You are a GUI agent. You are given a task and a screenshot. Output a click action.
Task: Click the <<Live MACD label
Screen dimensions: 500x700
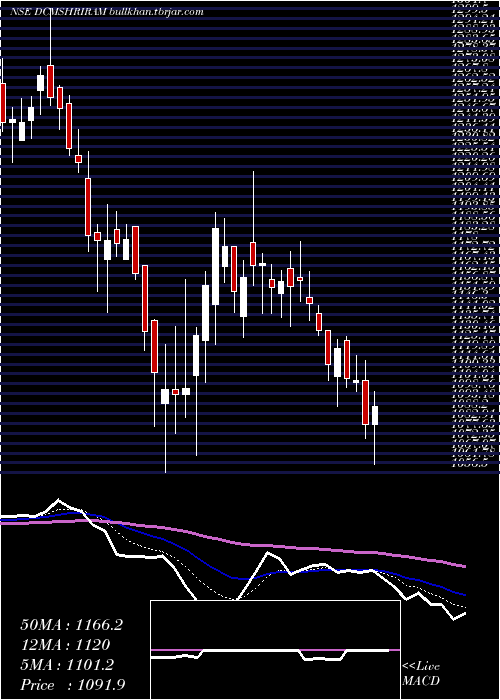tap(421, 675)
